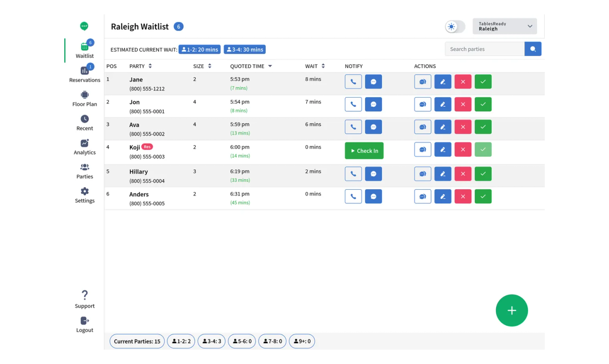Remove Jon from the waitlist
Image resolution: width=609 pixels, height=364 pixels.
[x=463, y=104]
